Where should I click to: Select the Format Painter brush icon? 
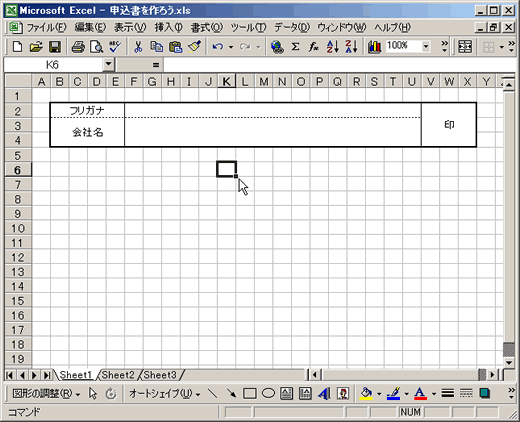click(x=194, y=47)
